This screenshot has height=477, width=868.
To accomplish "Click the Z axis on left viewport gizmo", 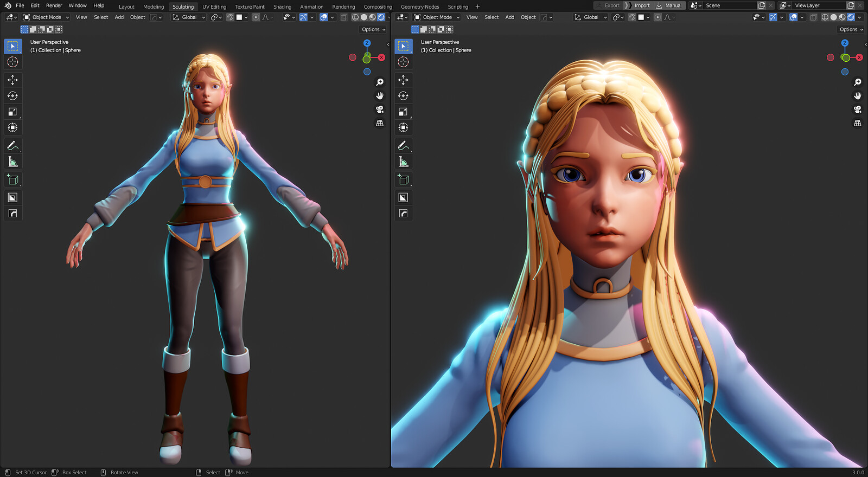I will tap(367, 43).
